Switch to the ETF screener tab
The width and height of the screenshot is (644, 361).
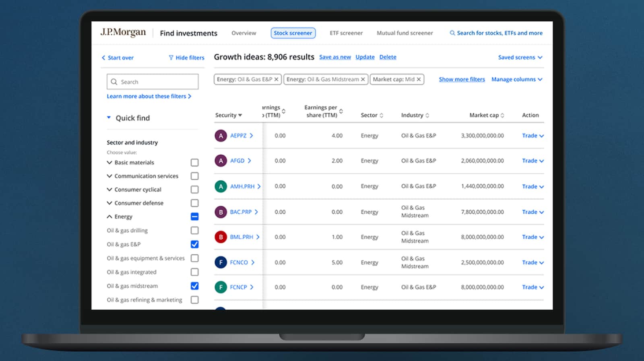coord(346,33)
